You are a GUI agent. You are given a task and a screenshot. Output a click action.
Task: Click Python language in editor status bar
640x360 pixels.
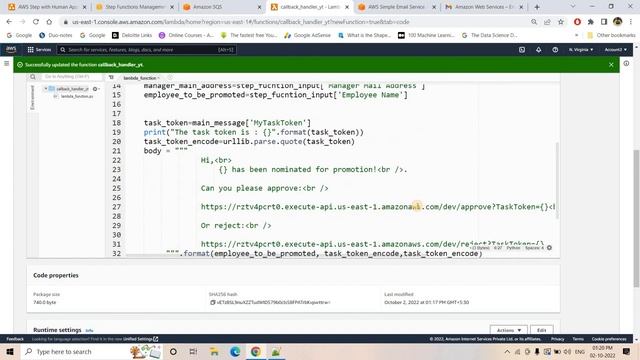pos(513,248)
